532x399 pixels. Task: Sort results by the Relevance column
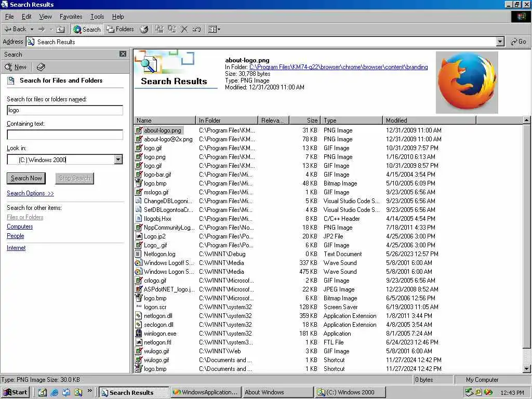(273, 121)
